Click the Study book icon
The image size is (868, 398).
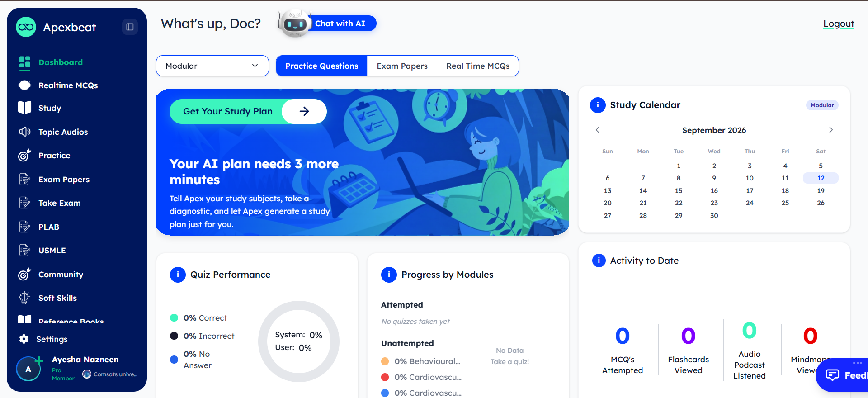coord(25,108)
